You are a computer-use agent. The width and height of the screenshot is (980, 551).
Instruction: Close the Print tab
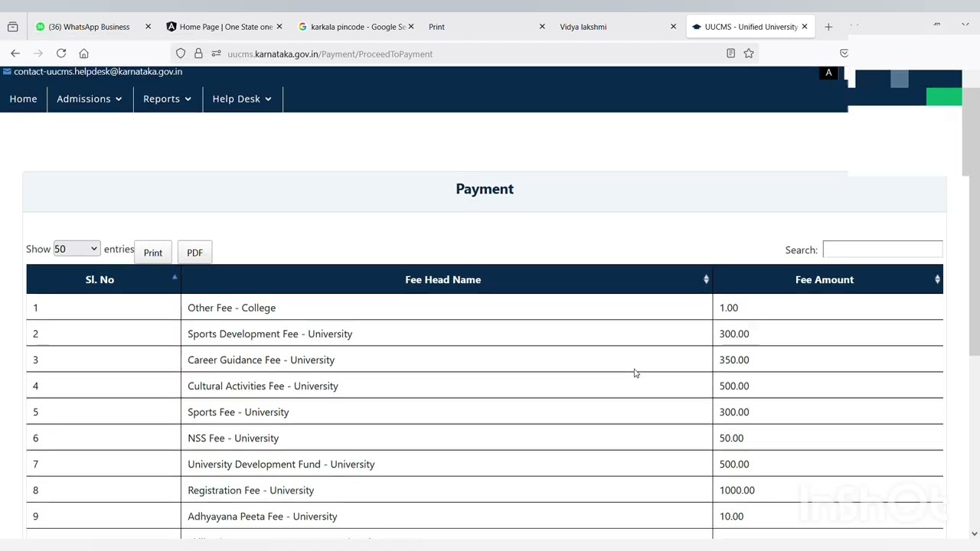tap(542, 27)
